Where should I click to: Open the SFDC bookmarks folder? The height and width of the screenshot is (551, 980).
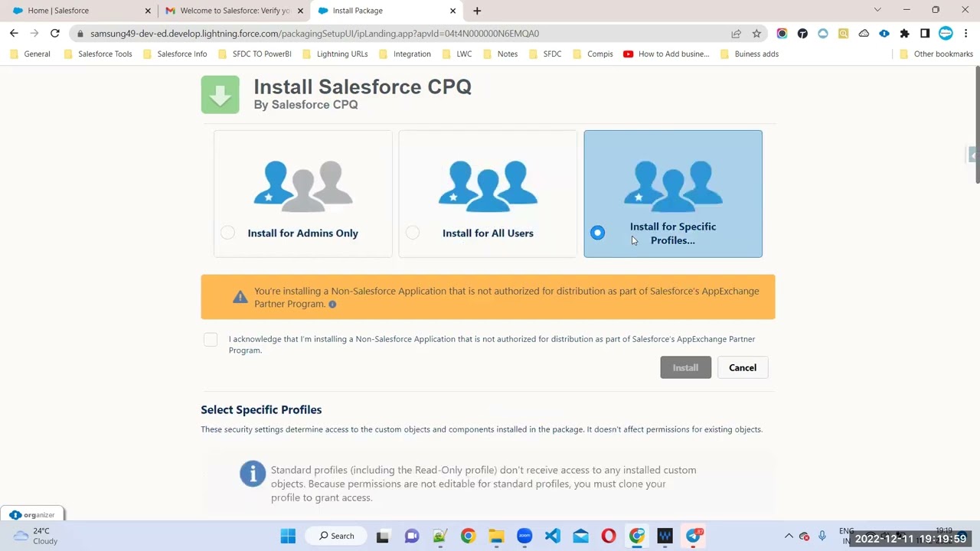coord(545,54)
